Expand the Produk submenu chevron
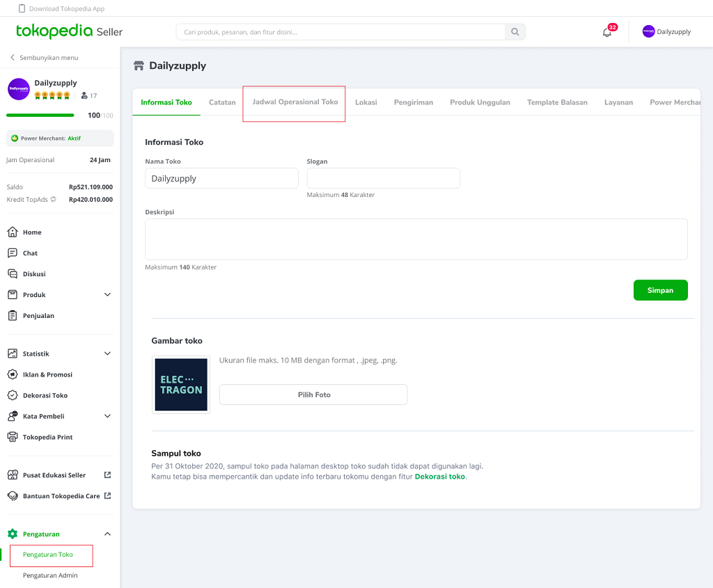The image size is (713, 588). [107, 294]
